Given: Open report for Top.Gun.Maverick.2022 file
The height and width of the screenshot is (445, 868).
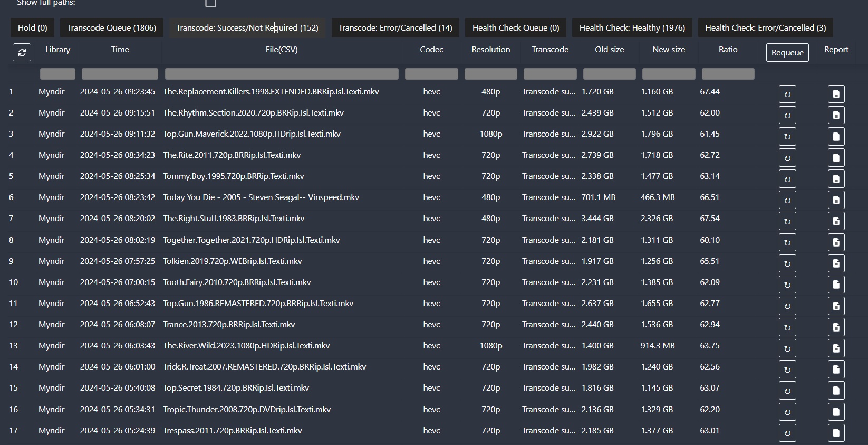Looking at the screenshot, I should [x=836, y=137].
